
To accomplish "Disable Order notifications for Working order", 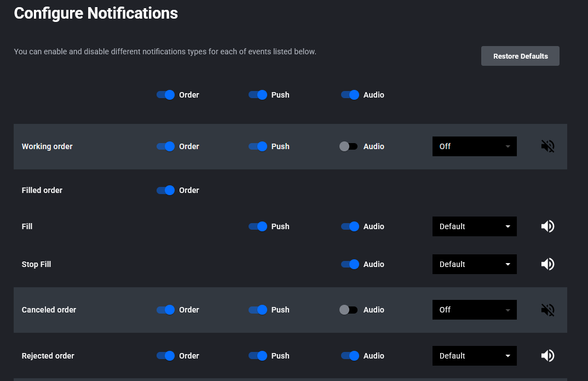I will [165, 146].
